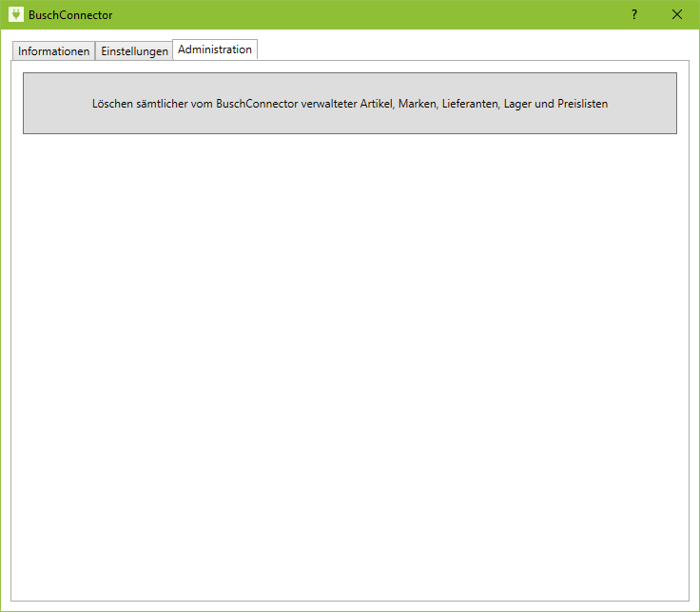Open help with the question mark button

pyautogui.click(x=634, y=14)
